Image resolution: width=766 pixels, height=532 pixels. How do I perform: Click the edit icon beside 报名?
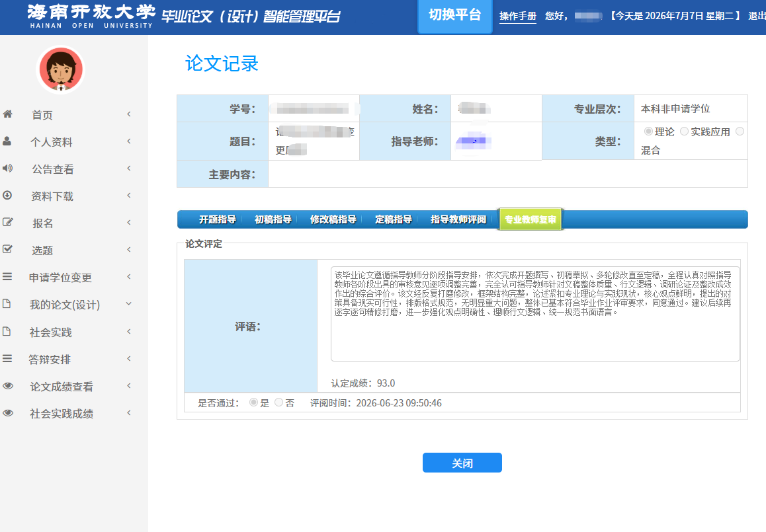pyautogui.click(x=7, y=222)
